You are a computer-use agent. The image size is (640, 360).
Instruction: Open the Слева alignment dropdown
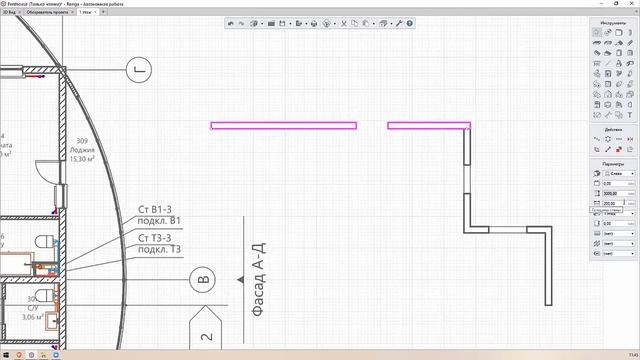pyautogui.click(x=619, y=173)
